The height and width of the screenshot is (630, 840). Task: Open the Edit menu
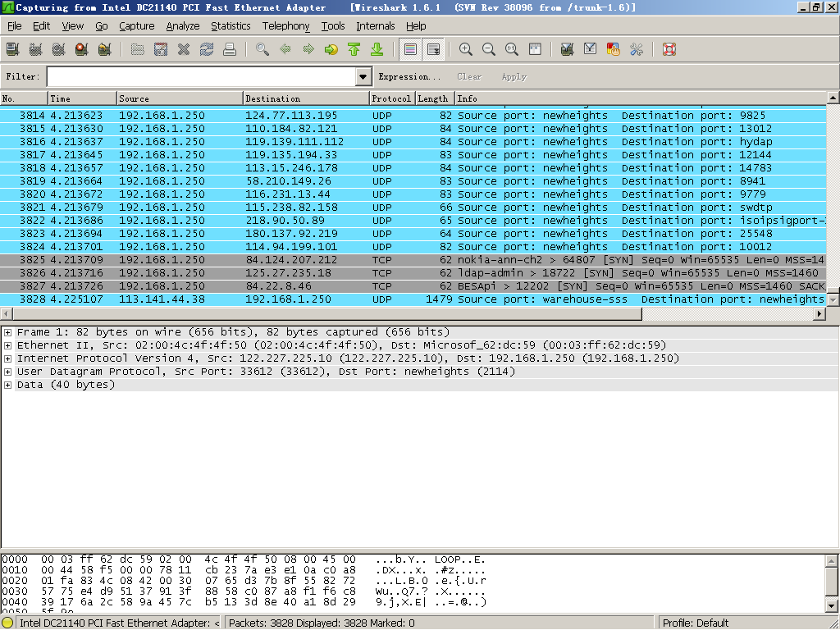click(x=41, y=25)
